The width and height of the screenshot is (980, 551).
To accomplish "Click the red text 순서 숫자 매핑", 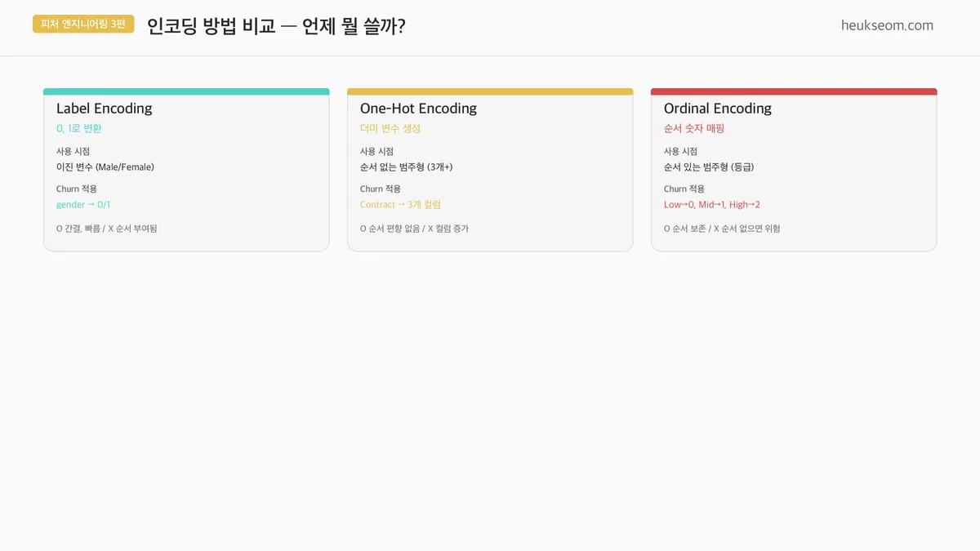I will 694,128.
